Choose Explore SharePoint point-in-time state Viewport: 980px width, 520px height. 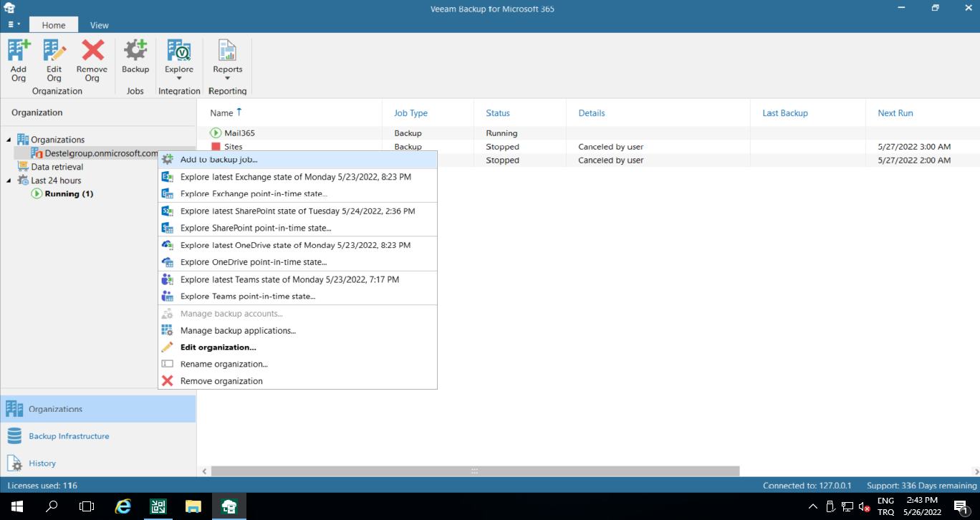[x=297, y=228]
